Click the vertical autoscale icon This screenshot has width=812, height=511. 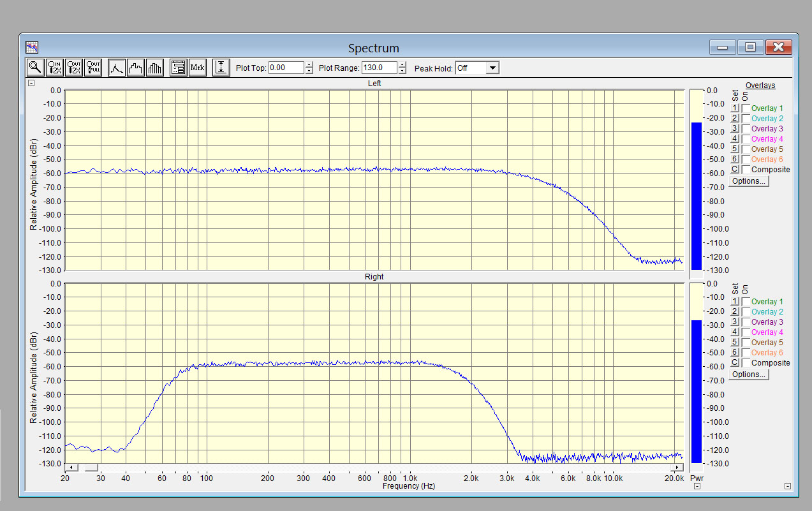(x=221, y=68)
